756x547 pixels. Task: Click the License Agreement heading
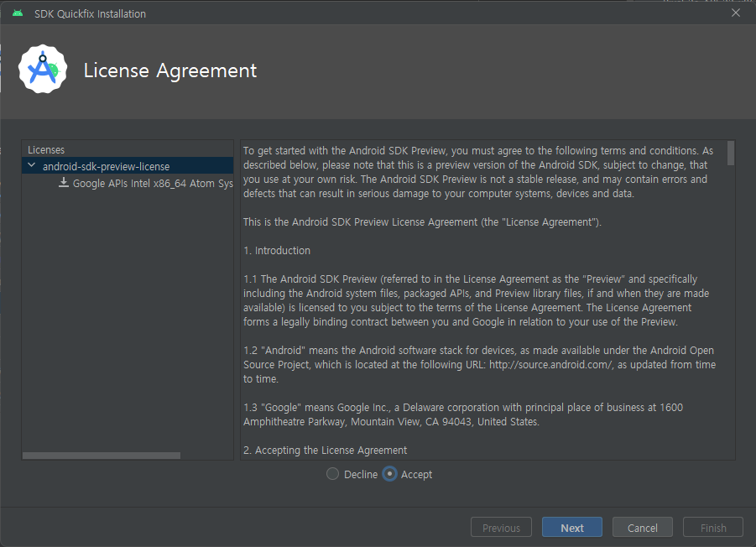coord(170,70)
